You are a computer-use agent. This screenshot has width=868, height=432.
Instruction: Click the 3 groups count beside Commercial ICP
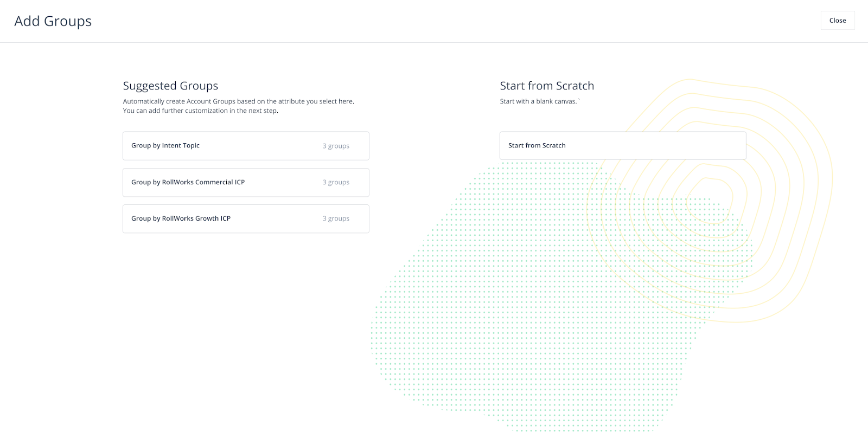336,182
